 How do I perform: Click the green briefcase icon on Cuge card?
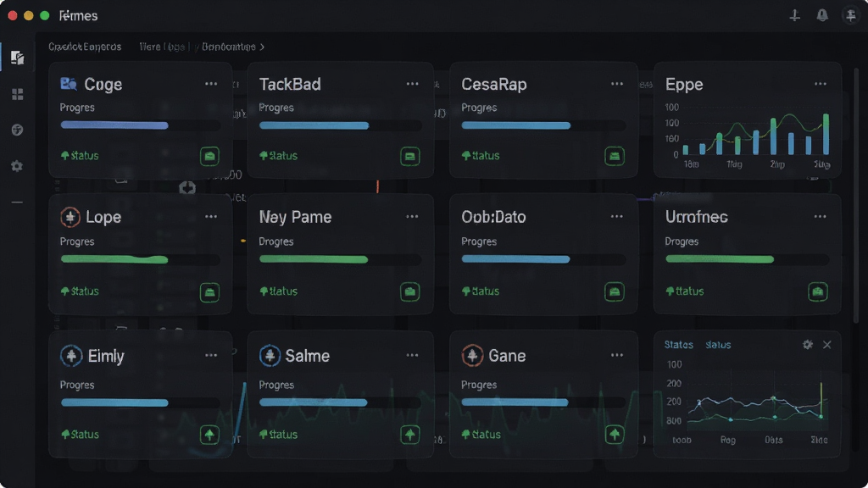(210, 156)
